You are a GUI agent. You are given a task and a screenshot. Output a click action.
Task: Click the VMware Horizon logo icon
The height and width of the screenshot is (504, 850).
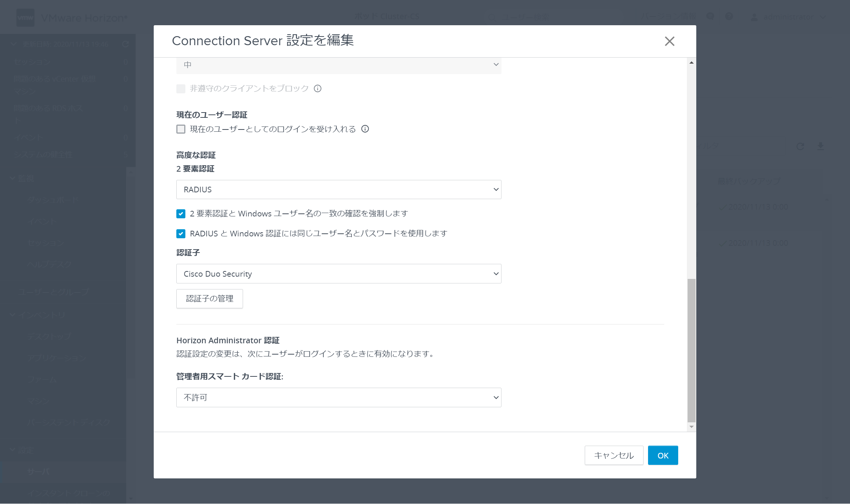[x=25, y=17]
